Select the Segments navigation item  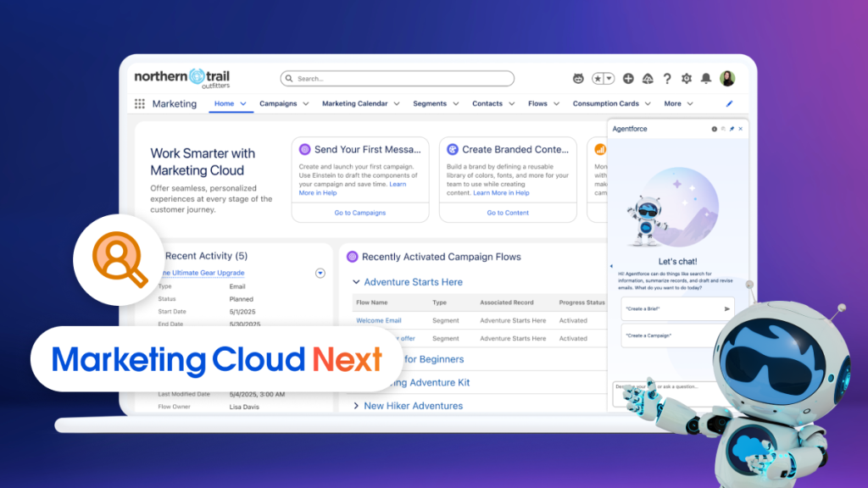430,103
